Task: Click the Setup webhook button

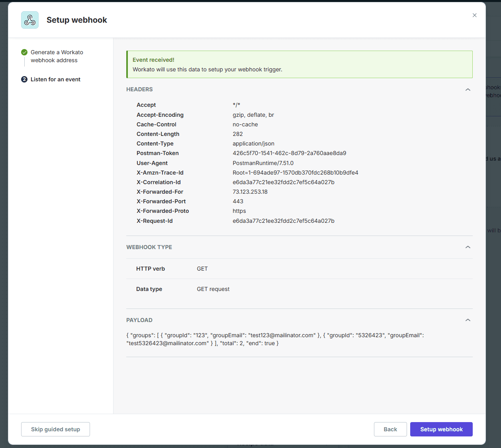Action: pos(441,429)
